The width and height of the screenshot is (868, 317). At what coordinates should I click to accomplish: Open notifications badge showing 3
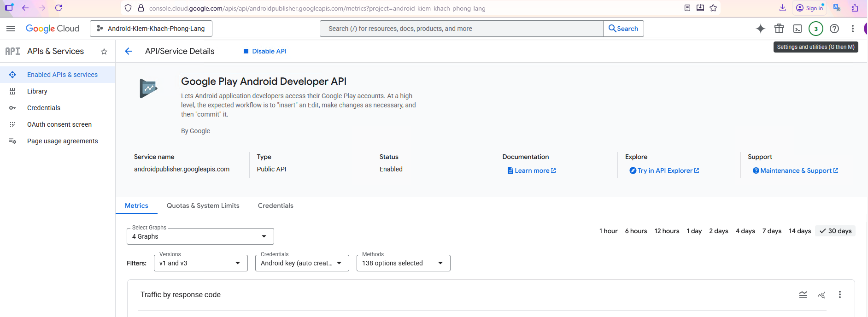pos(816,29)
